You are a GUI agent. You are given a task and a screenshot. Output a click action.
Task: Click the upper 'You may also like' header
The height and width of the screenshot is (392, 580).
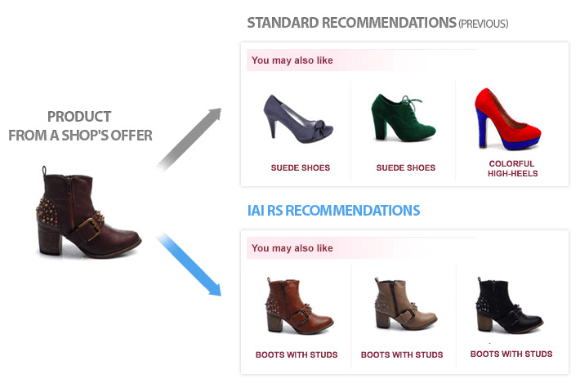292,60
